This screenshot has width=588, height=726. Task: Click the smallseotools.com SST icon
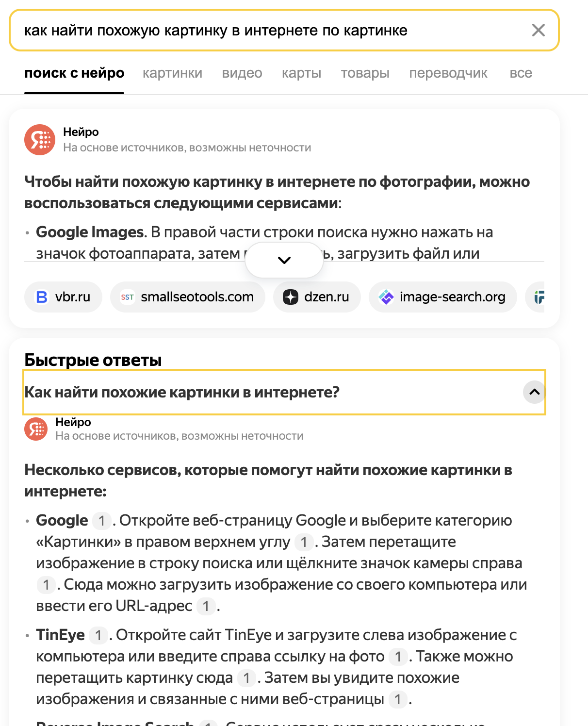(127, 297)
